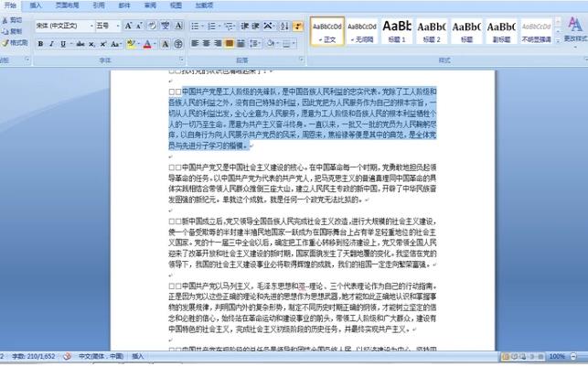Screen dimensions: 588x367
Task: Toggle Bold formatting
Action: [40, 44]
